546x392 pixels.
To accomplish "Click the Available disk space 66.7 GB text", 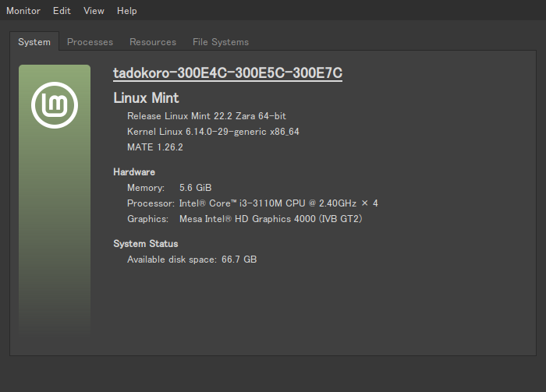I will (x=192, y=260).
